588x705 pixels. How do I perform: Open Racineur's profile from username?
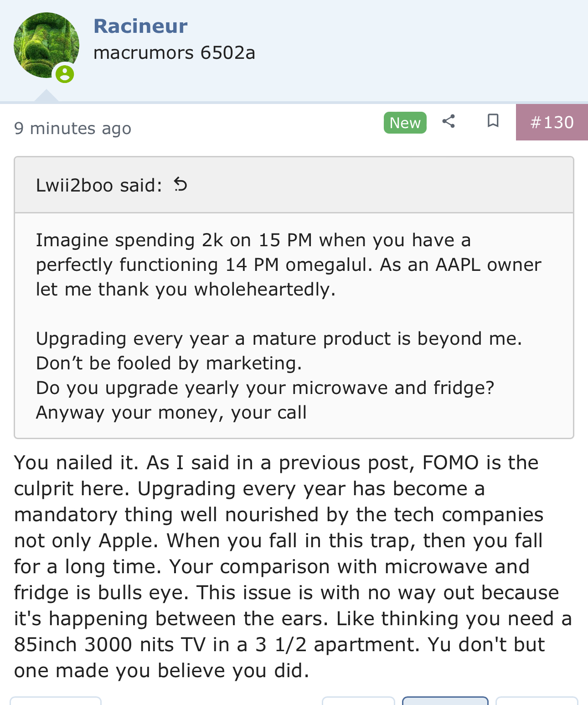click(140, 26)
